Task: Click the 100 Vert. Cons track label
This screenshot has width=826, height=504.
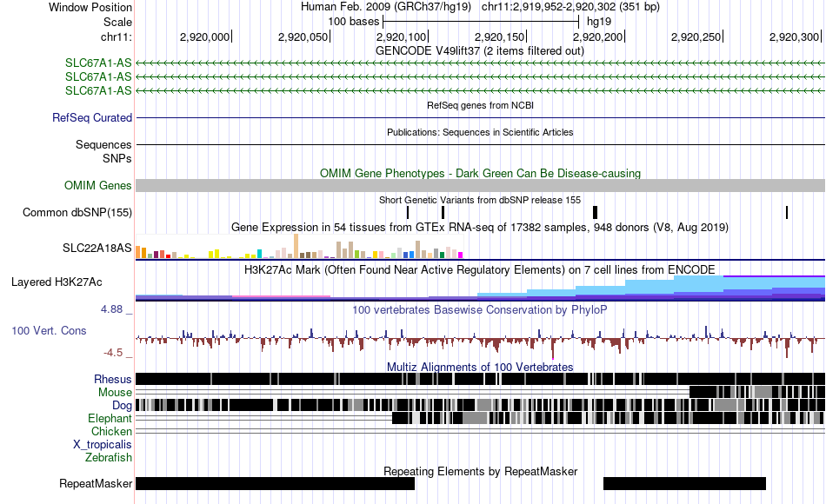Action: coord(49,331)
